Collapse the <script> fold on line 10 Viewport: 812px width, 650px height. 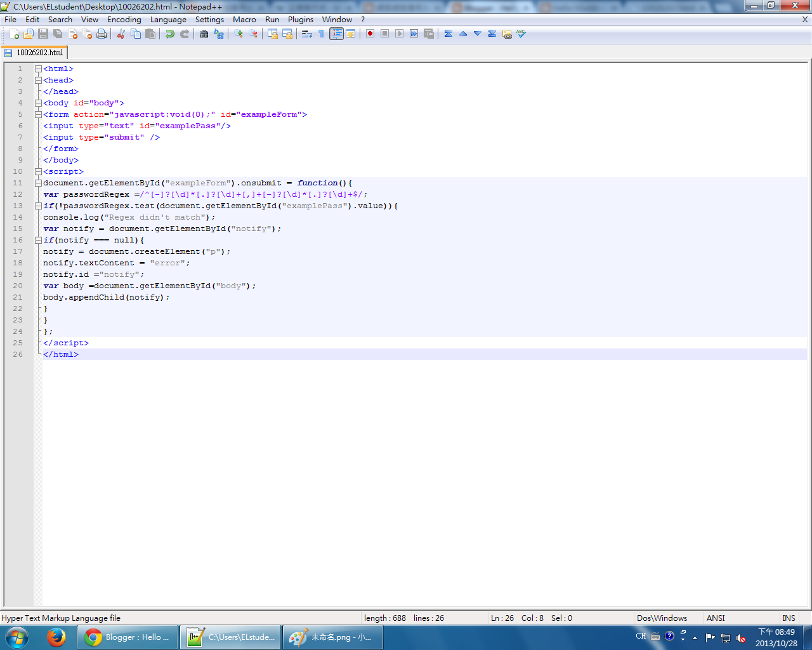[x=38, y=171]
